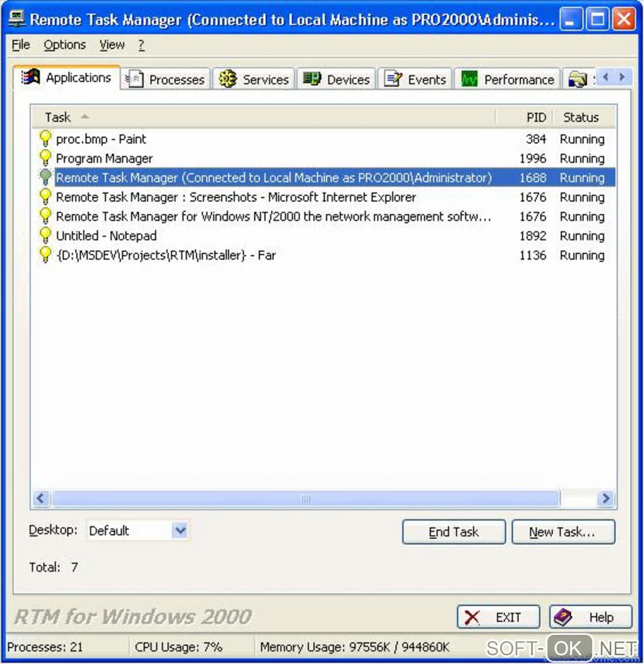Click the End Task button
644x664 pixels.
(x=454, y=532)
